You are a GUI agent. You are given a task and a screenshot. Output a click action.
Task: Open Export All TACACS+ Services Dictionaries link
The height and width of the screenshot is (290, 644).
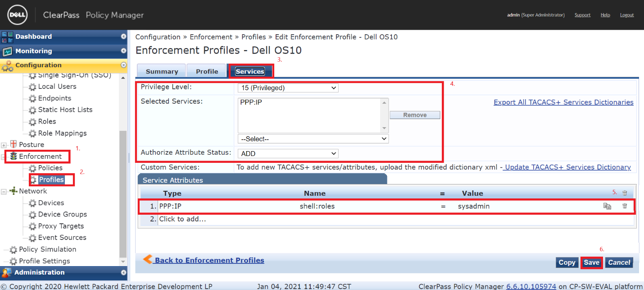pyautogui.click(x=563, y=102)
